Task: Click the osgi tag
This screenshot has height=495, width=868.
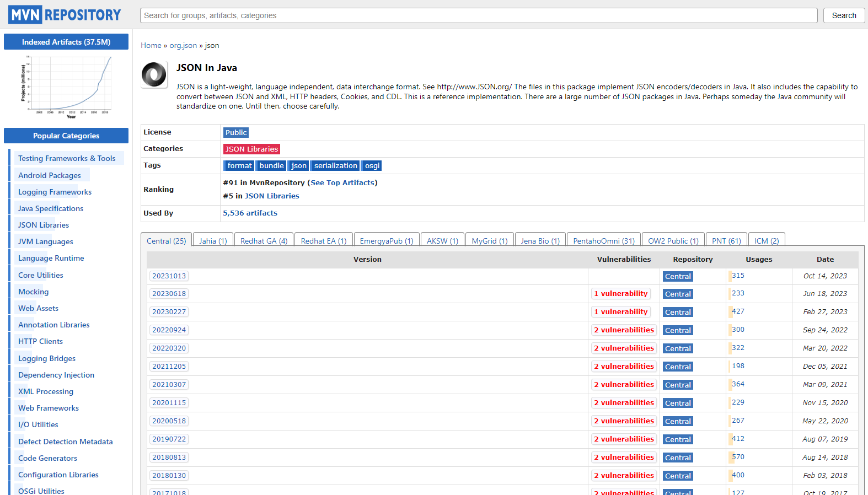Action: click(x=372, y=165)
